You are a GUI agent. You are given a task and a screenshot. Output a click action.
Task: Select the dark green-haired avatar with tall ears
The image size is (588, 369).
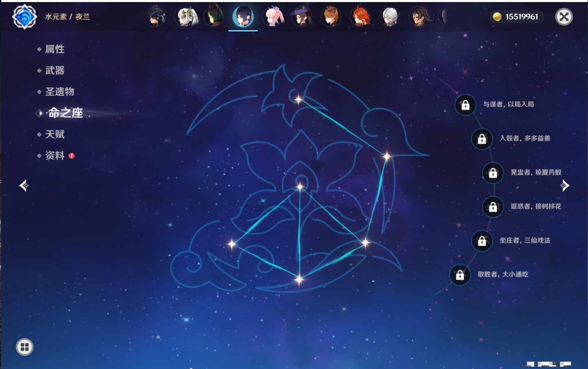point(214,16)
